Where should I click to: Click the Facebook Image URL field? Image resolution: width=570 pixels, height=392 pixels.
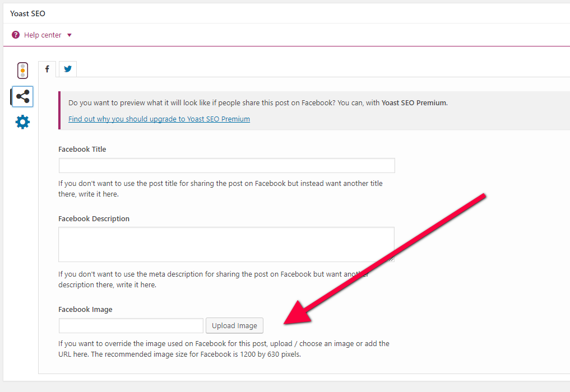pyautogui.click(x=131, y=325)
